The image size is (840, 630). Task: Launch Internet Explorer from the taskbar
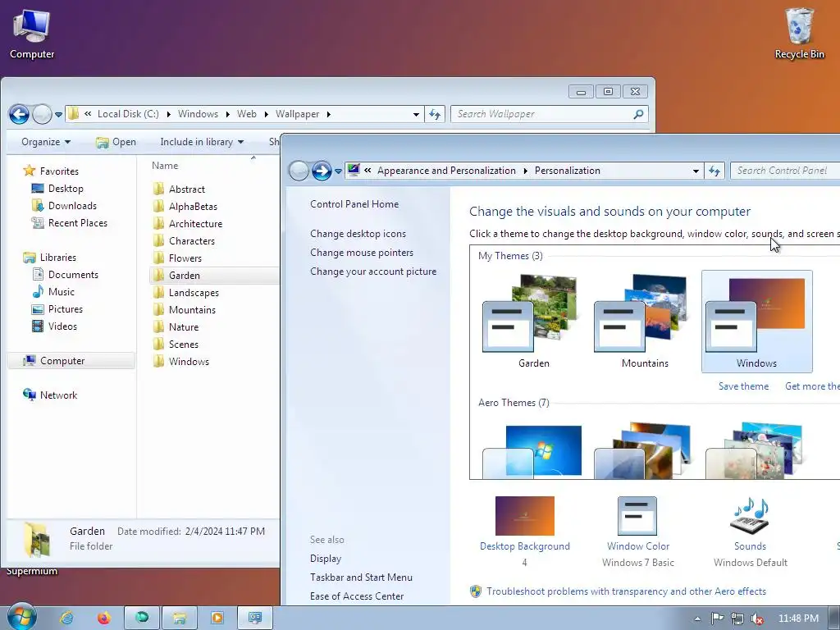pyautogui.click(x=66, y=618)
